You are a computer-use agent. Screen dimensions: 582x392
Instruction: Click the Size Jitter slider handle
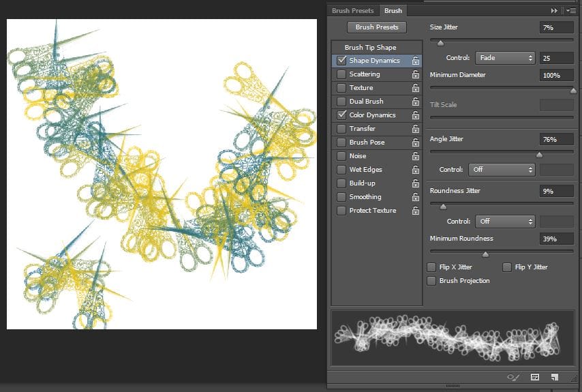click(440, 43)
